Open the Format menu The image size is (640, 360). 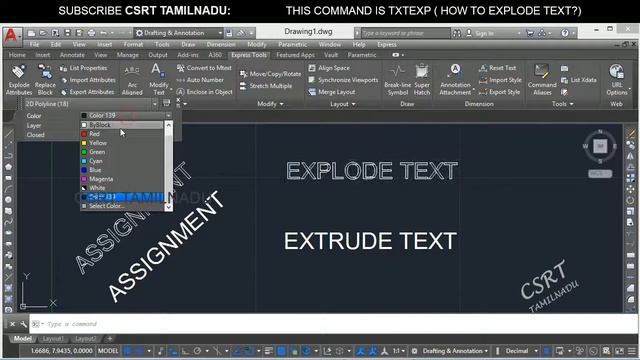click(133, 44)
